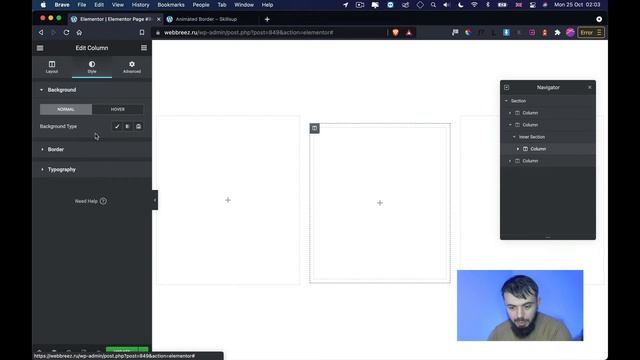
Task: Open the People menu
Action: click(201, 5)
